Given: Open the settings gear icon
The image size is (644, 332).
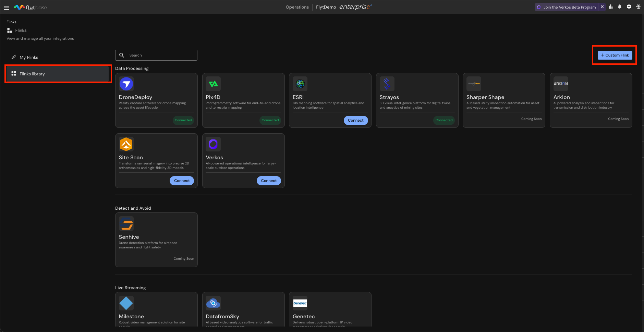Looking at the screenshot, I should pyautogui.click(x=629, y=7).
